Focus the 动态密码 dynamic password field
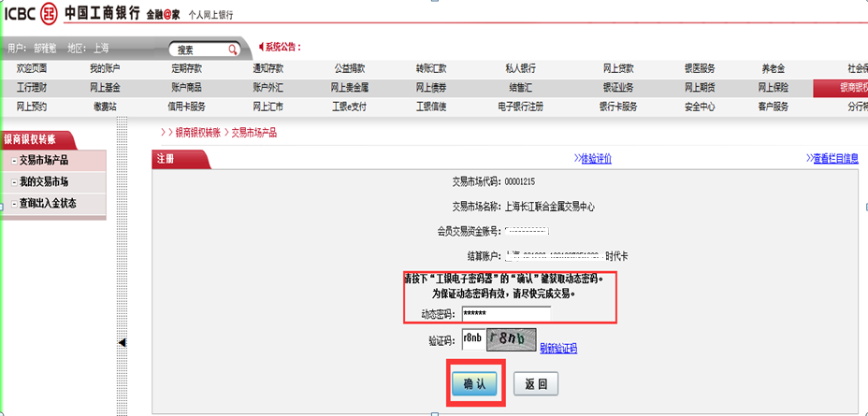868x416 pixels. click(505, 314)
